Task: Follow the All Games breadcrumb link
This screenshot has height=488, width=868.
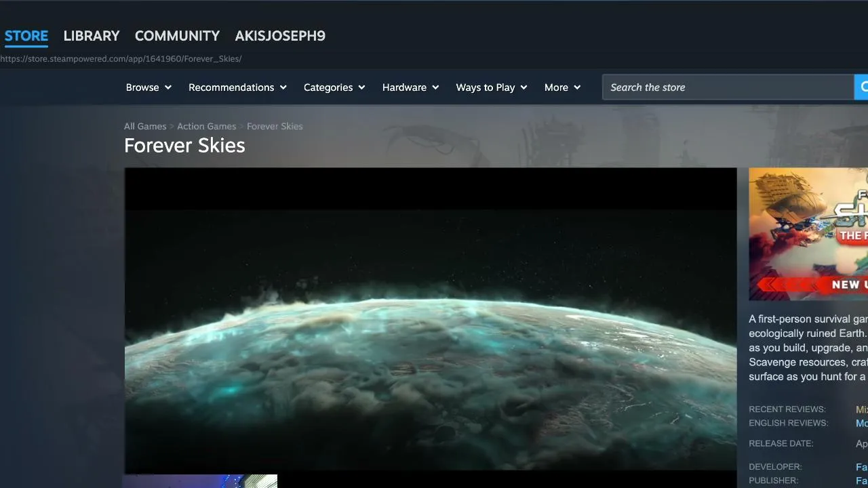Action: pos(145,126)
